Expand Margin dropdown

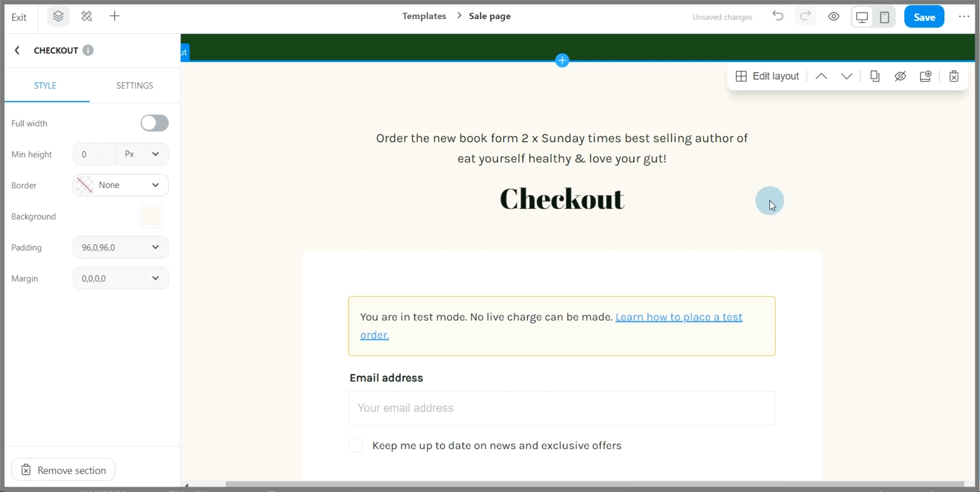coord(121,278)
